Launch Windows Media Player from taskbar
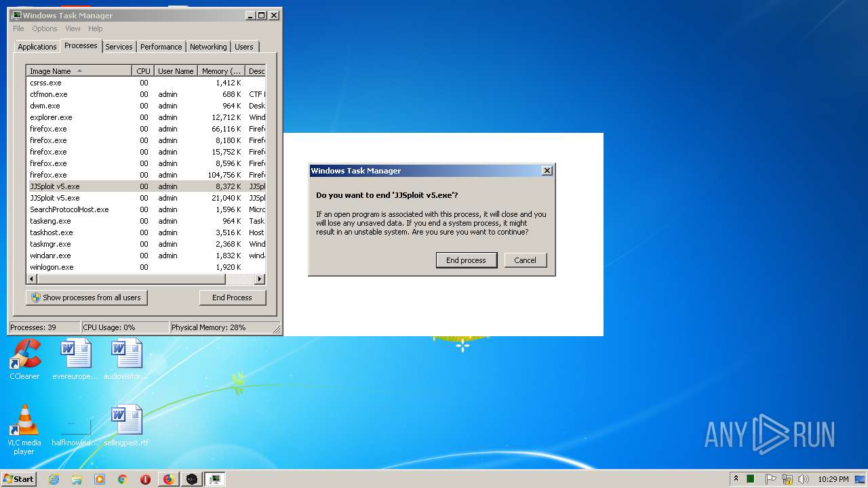The height and width of the screenshot is (488, 868). coord(100,479)
